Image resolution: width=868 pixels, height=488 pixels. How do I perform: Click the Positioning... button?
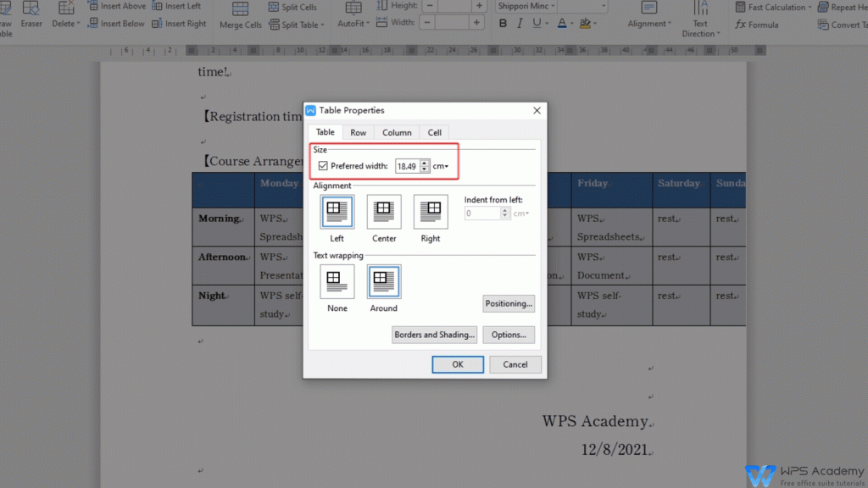coord(509,303)
